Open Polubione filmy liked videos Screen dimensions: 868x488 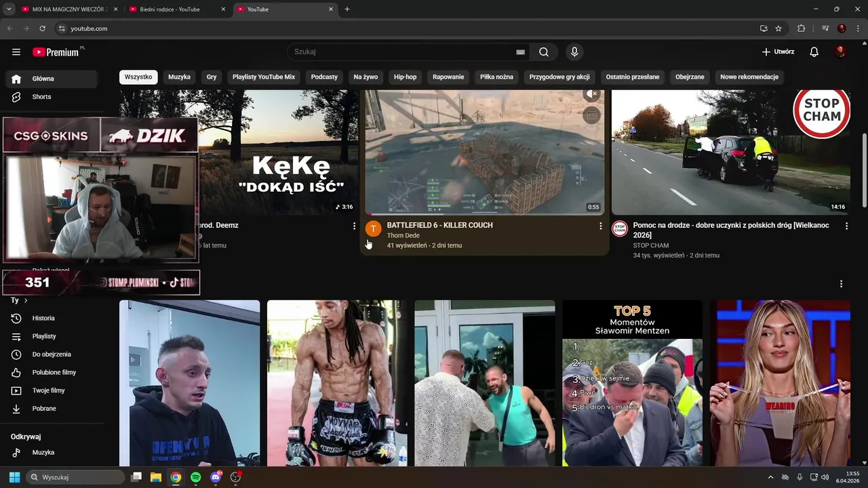click(52, 372)
